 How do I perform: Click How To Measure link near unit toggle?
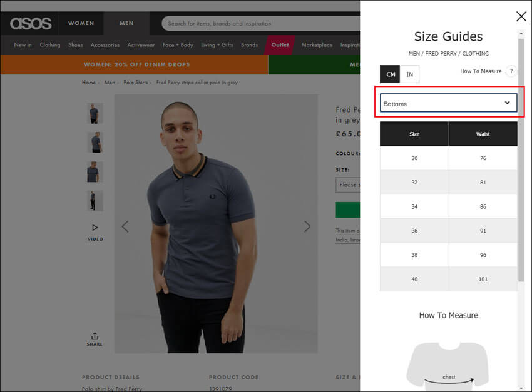click(x=481, y=71)
